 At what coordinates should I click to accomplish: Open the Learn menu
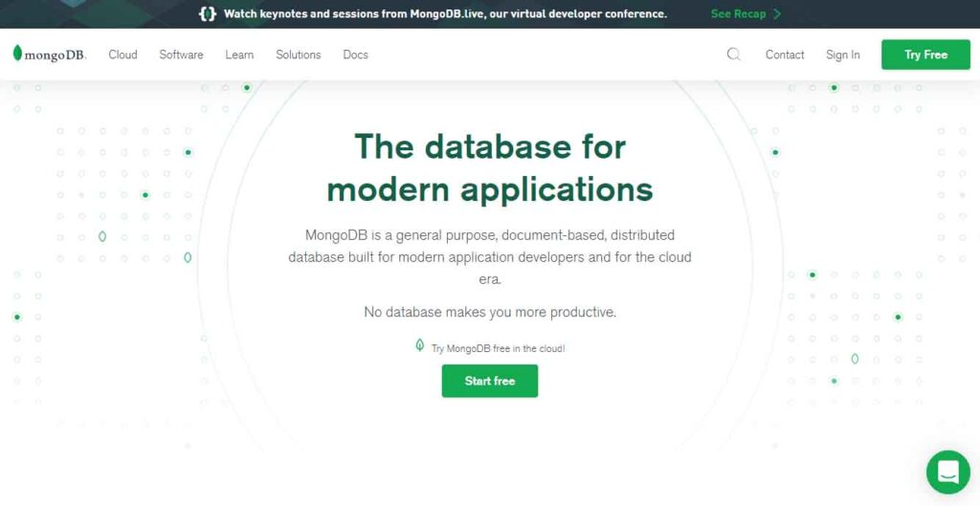[x=239, y=55]
